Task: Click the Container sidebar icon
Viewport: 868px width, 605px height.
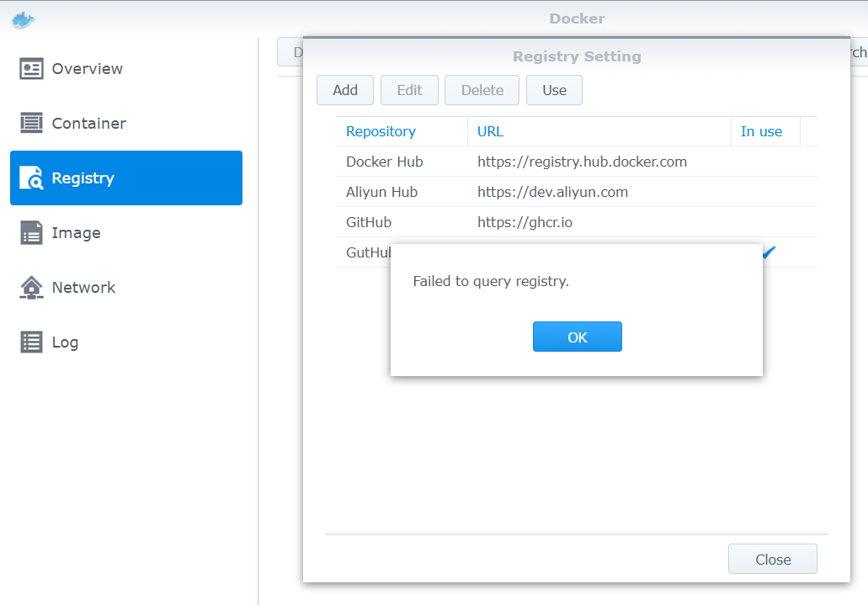Action: coord(31,124)
